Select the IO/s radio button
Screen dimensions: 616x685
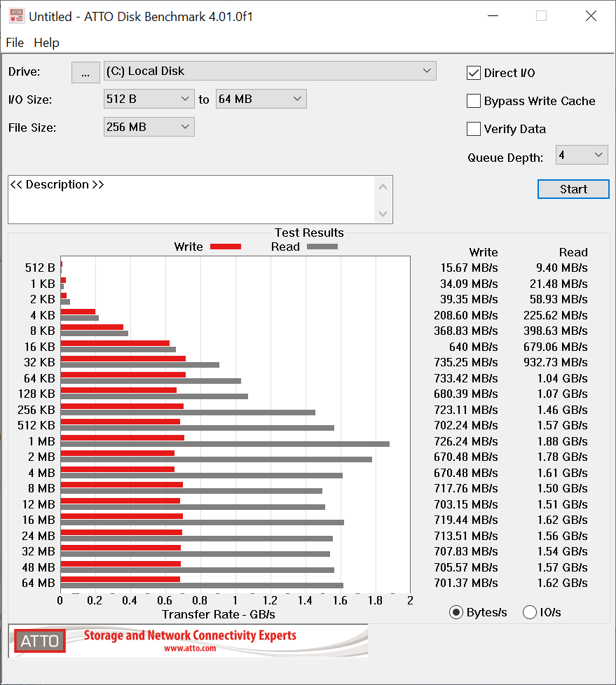[530, 613]
